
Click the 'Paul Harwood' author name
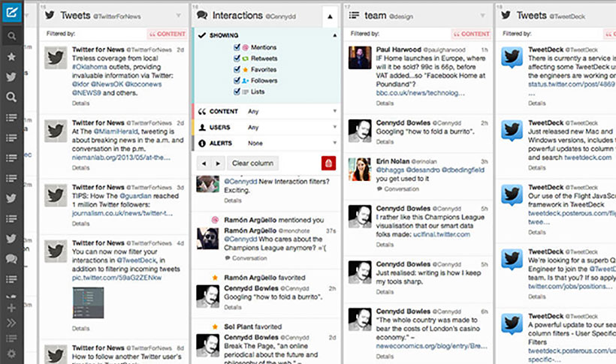point(398,50)
